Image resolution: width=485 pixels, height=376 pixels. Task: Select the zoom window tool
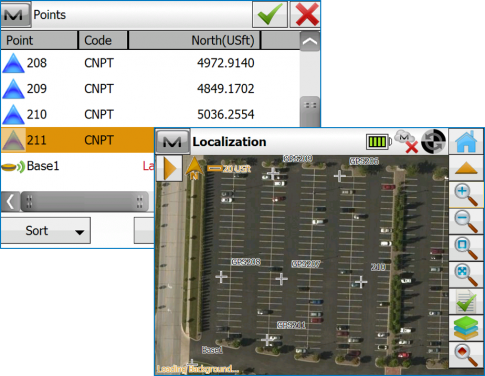[466, 249]
